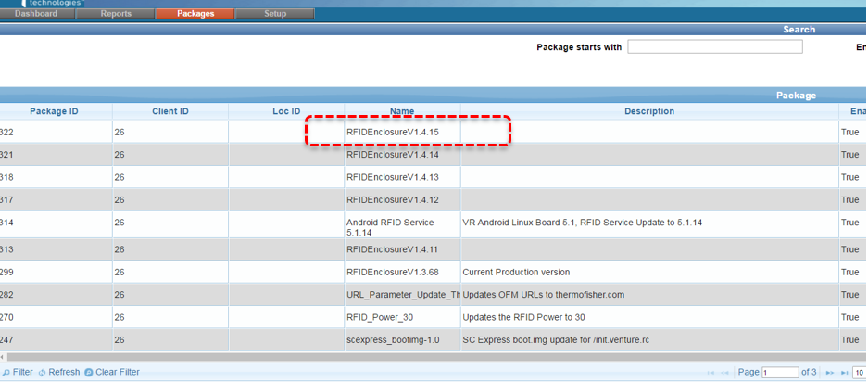Click the Refresh icon in footer
Screen dimensions: 868x382
tap(42, 372)
